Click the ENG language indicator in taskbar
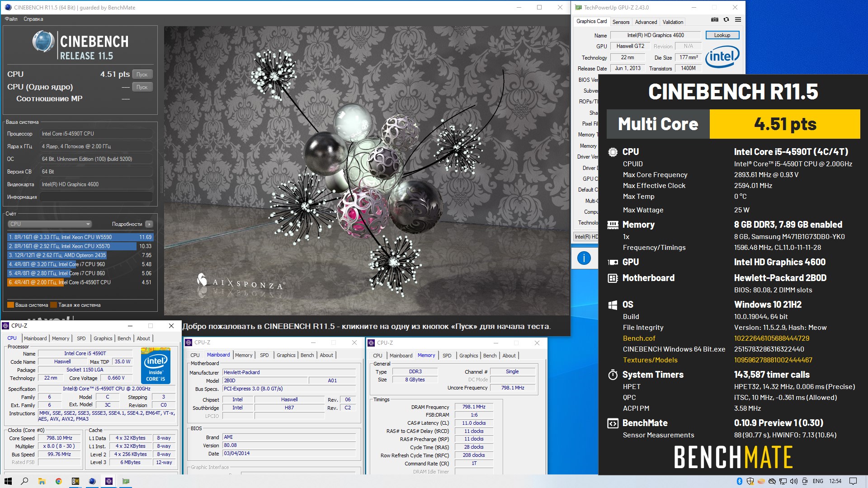This screenshot has width=868, height=488. [x=818, y=481]
